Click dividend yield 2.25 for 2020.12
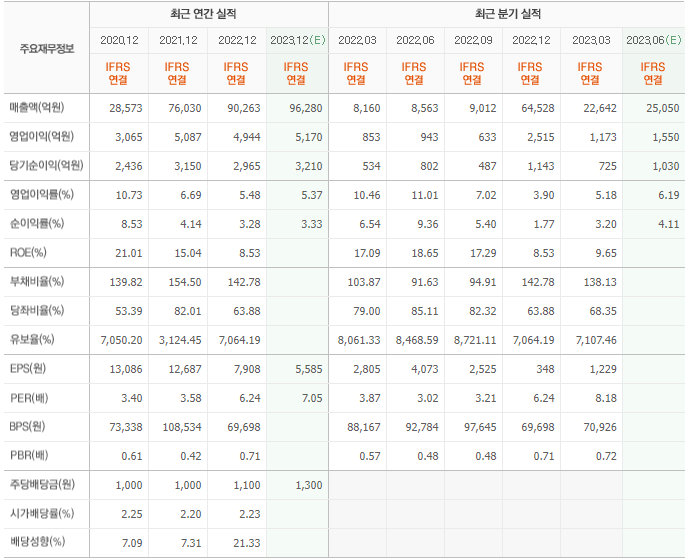 click(132, 514)
